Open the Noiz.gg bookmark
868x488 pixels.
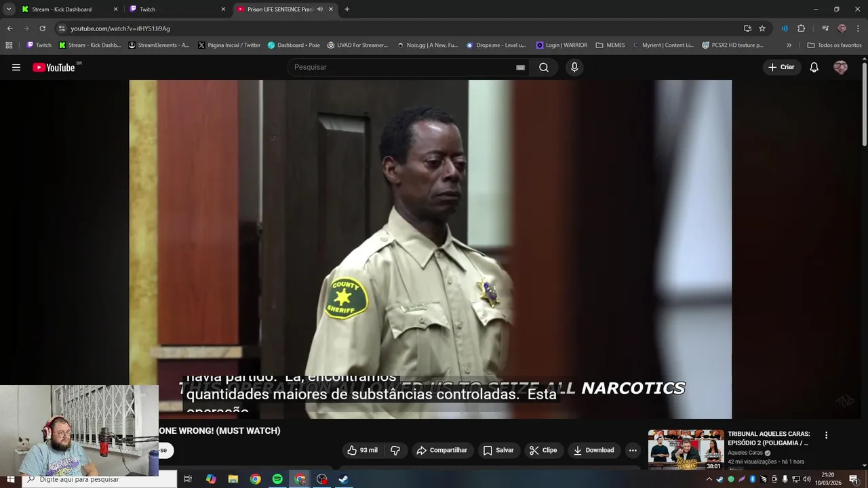pyautogui.click(x=427, y=45)
